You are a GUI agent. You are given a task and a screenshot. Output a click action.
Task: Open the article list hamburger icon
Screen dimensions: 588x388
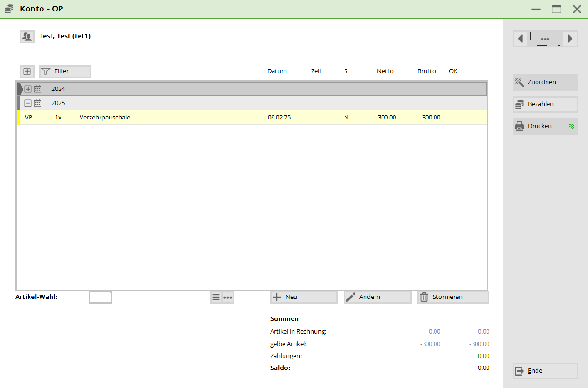point(216,297)
